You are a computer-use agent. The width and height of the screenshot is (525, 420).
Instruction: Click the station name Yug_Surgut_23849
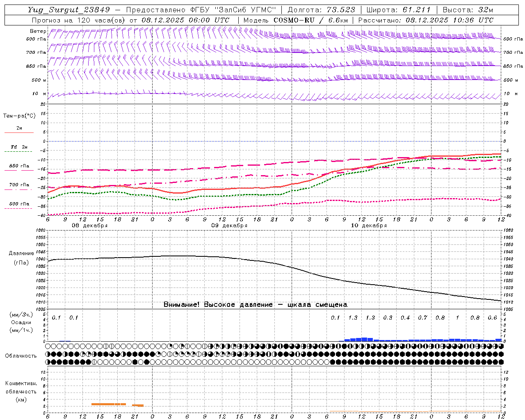(69, 10)
